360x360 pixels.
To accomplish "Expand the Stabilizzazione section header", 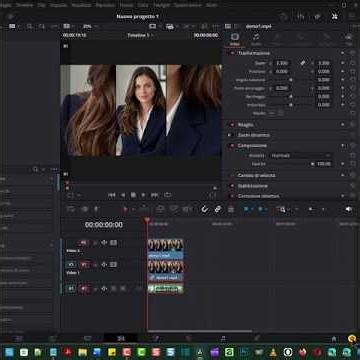I will pos(253,186).
